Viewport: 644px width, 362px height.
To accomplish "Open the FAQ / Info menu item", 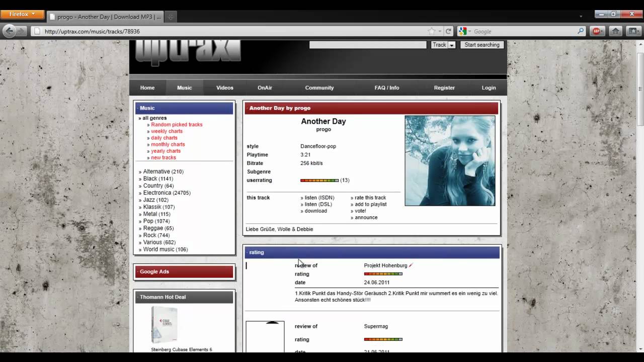I will (x=387, y=87).
